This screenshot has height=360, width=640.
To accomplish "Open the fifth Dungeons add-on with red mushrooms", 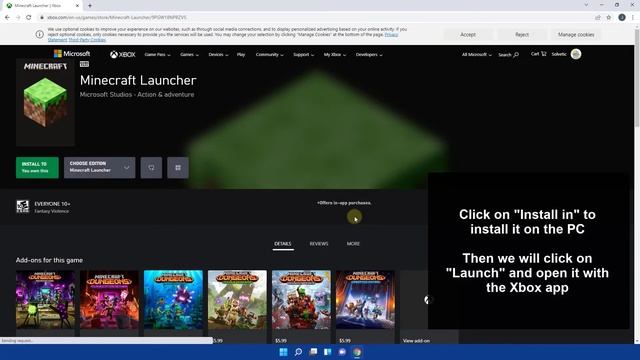I will [301, 300].
